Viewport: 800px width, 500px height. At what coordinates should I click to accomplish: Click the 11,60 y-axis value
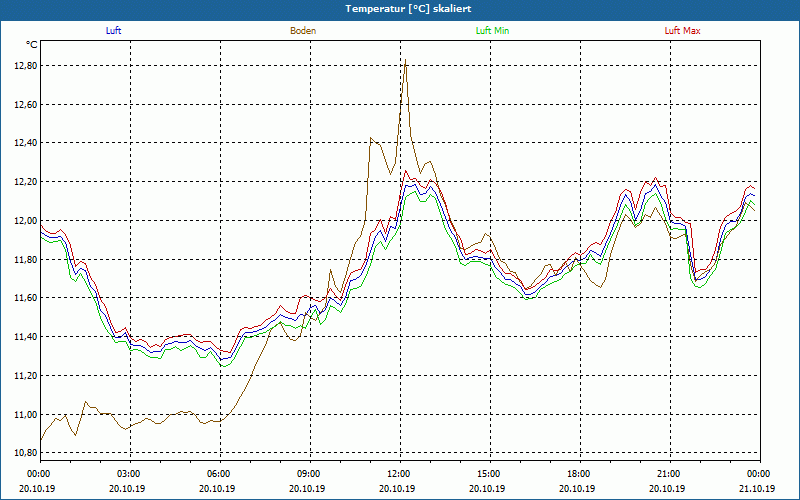pos(26,298)
